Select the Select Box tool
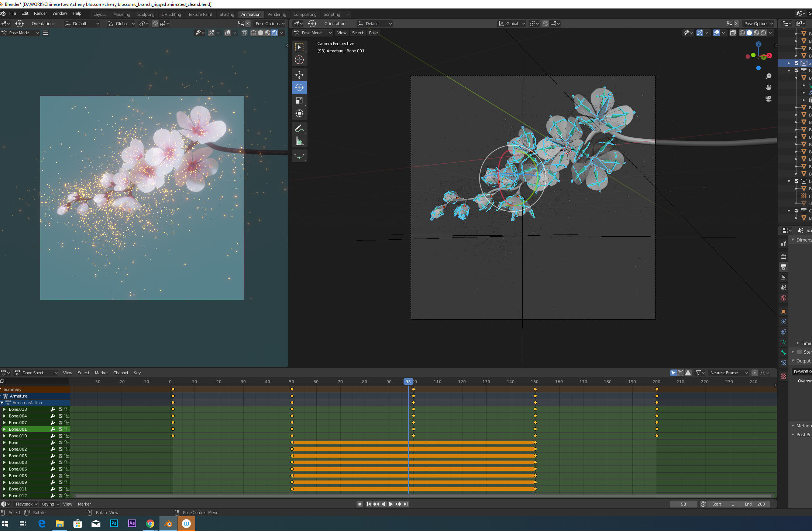812x531 pixels. 299,47
